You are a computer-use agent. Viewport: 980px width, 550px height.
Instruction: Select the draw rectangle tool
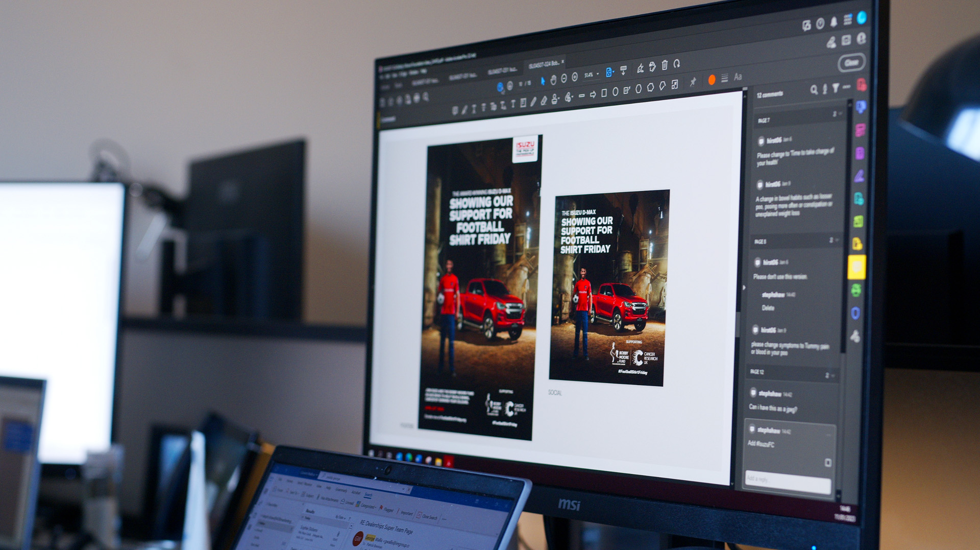pyautogui.click(x=604, y=93)
